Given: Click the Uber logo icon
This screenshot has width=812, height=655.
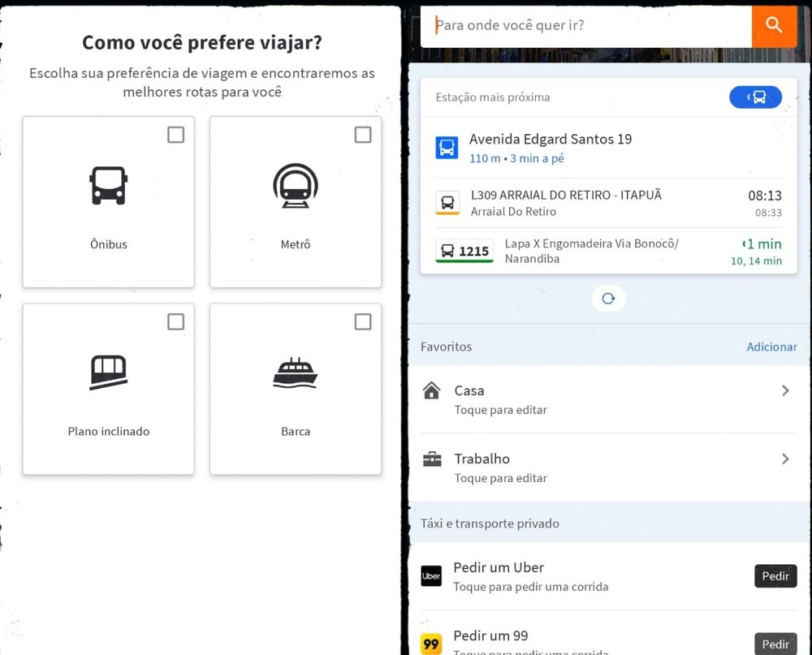Looking at the screenshot, I should (430, 576).
